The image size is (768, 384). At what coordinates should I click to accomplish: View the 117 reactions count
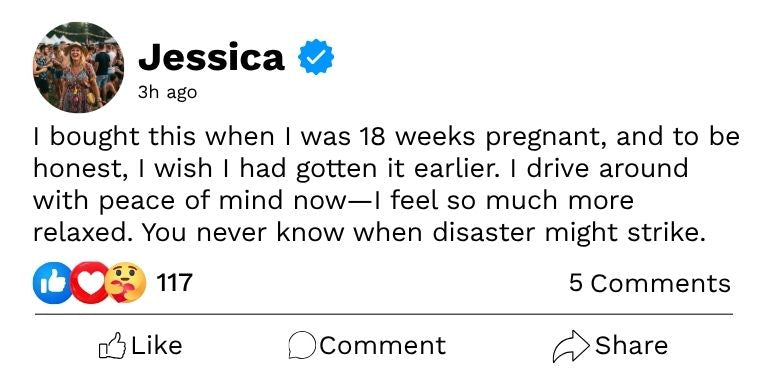point(174,283)
